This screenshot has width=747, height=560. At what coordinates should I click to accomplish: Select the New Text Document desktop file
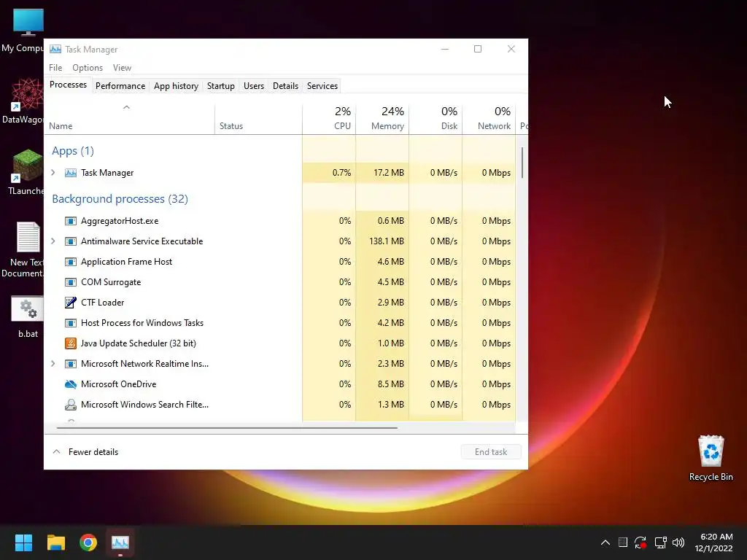23,249
